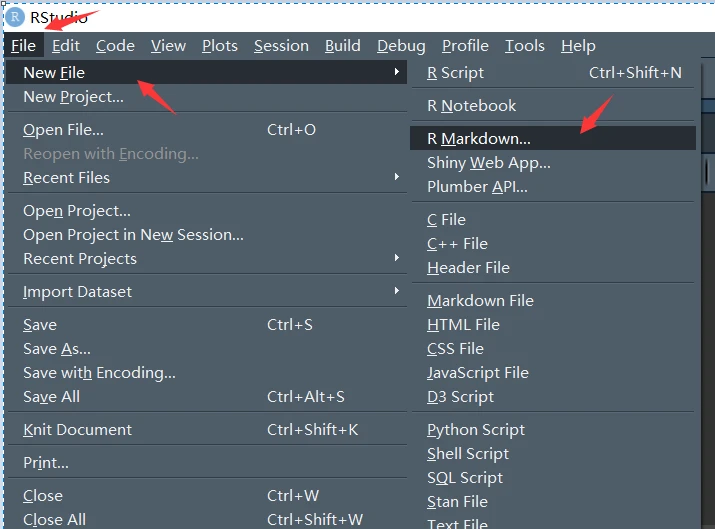Expand the New File submenu arrow
Viewport: 715px width, 529px height.
pyautogui.click(x=396, y=72)
